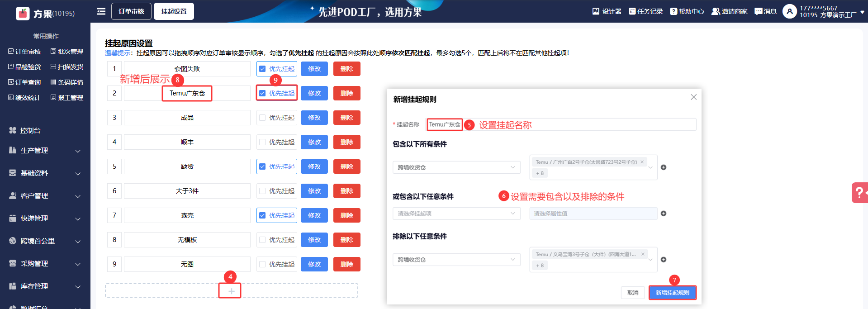Click the hamburger menu collapse icon
The image size is (868, 309).
[101, 11]
